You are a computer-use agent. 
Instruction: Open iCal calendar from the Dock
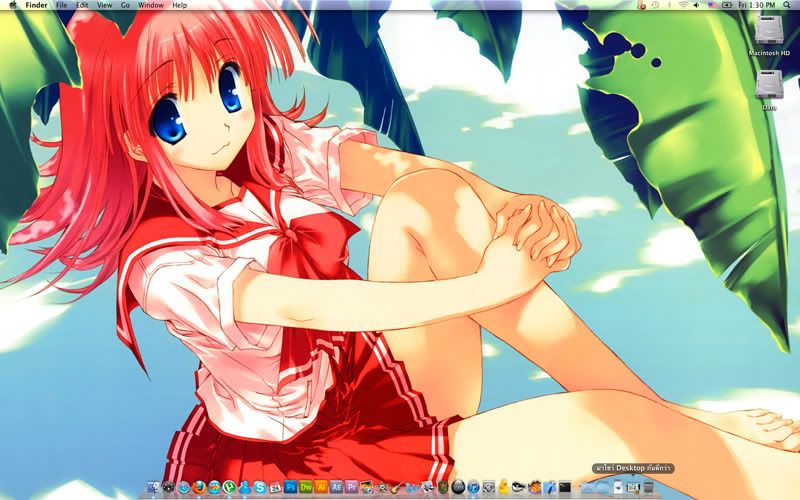(276, 488)
